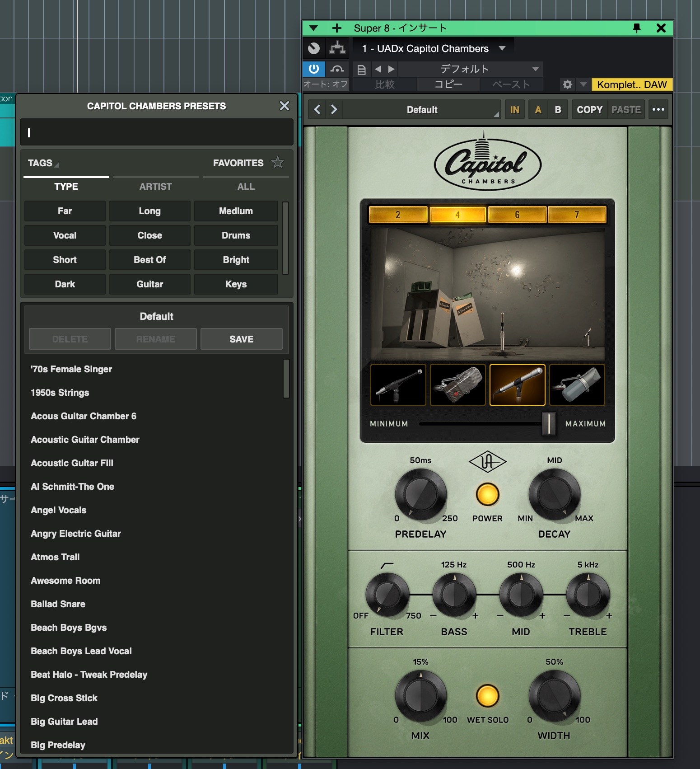The height and width of the screenshot is (769, 700).
Task: Click the FILTER knob
Action: 387,595
